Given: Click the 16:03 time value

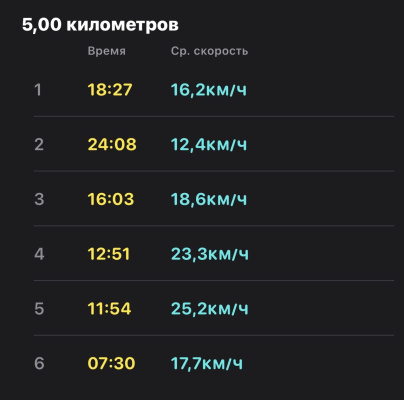Looking at the screenshot, I should (x=111, y=199).
